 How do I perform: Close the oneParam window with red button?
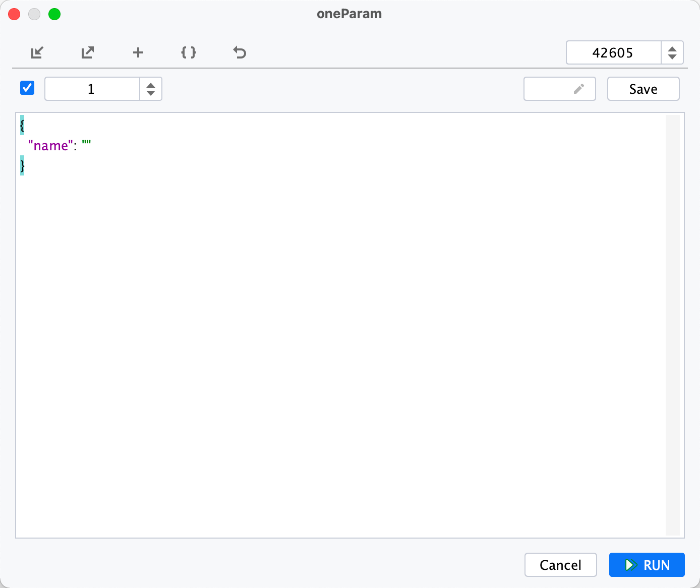click(14, 14)
